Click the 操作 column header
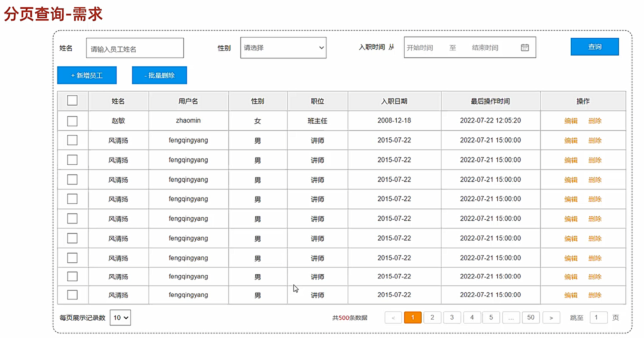 (x=583, y=101)
